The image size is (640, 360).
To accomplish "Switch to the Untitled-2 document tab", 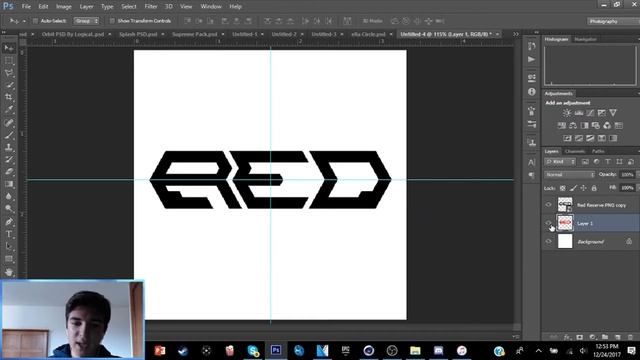I will (x=284, y=34).
